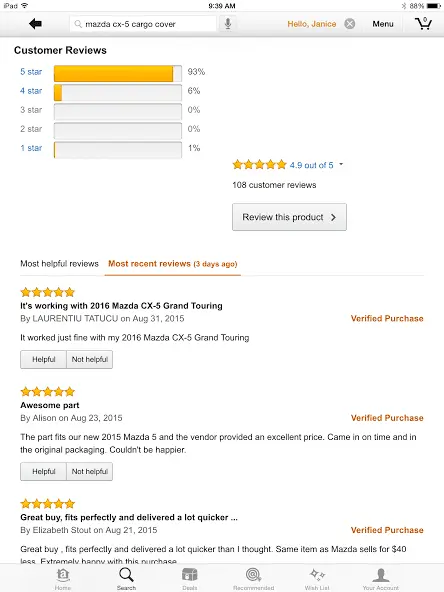444x592 pixels.
Task: Open Deals icon in bottom bar
Action: click(190, 578)
